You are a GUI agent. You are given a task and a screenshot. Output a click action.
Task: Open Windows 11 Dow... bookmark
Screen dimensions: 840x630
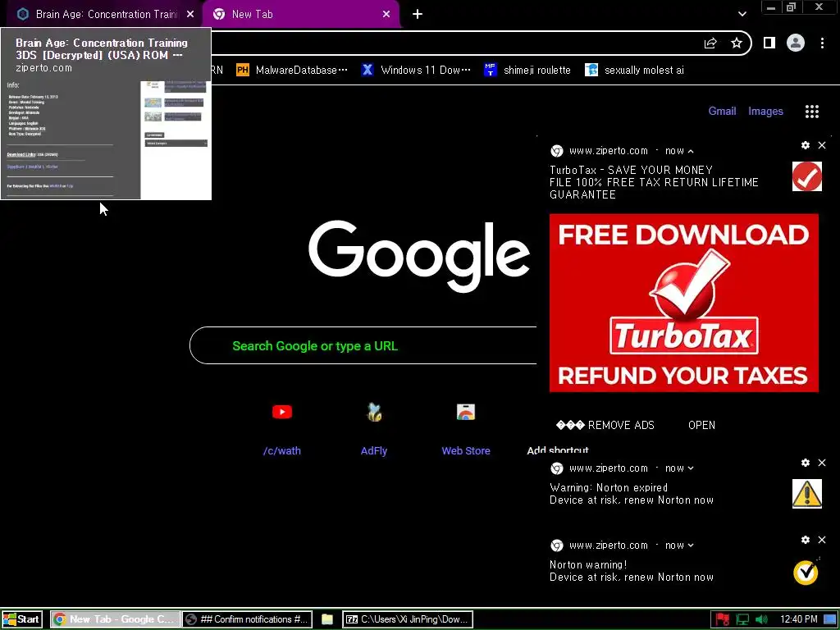coord(416,71)
